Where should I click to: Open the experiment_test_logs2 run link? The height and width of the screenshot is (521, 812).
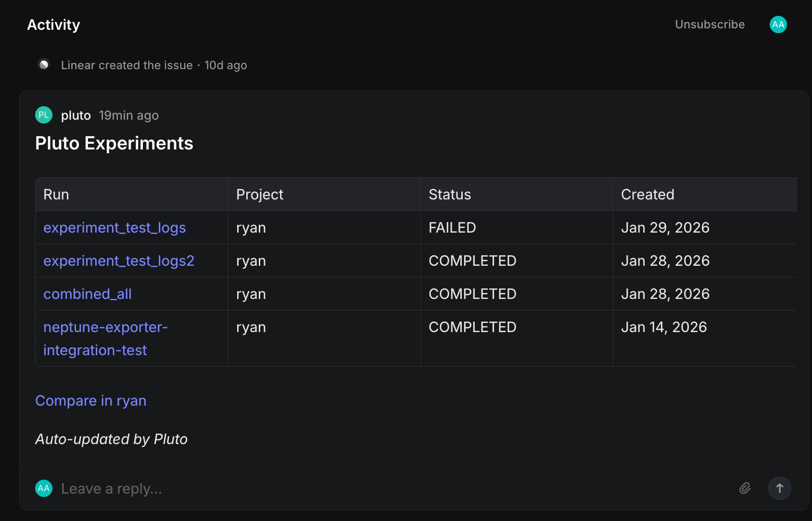[x=119, y=261]
